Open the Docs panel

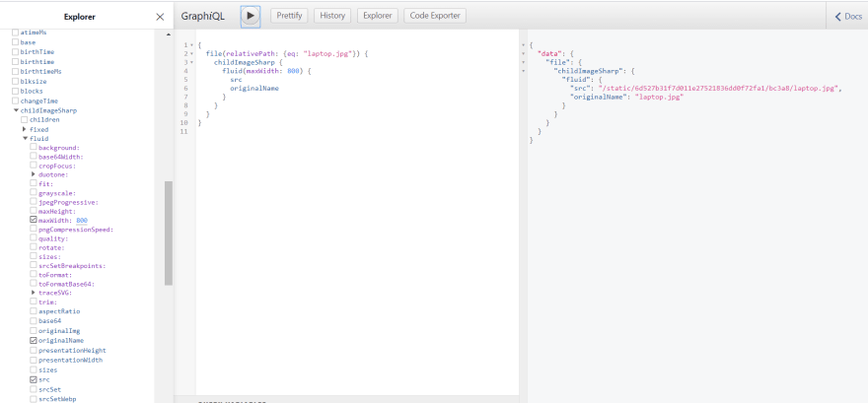(848, 17)
